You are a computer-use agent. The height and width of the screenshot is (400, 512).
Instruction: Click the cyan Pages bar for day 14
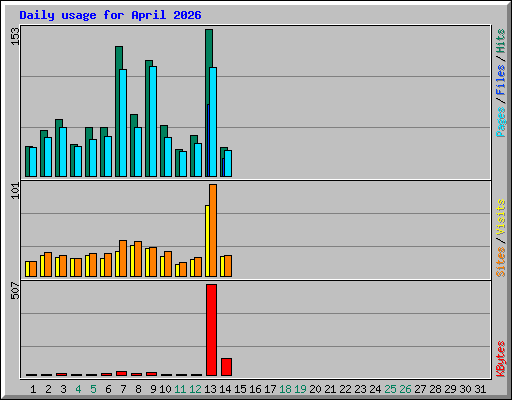point(228,163)
